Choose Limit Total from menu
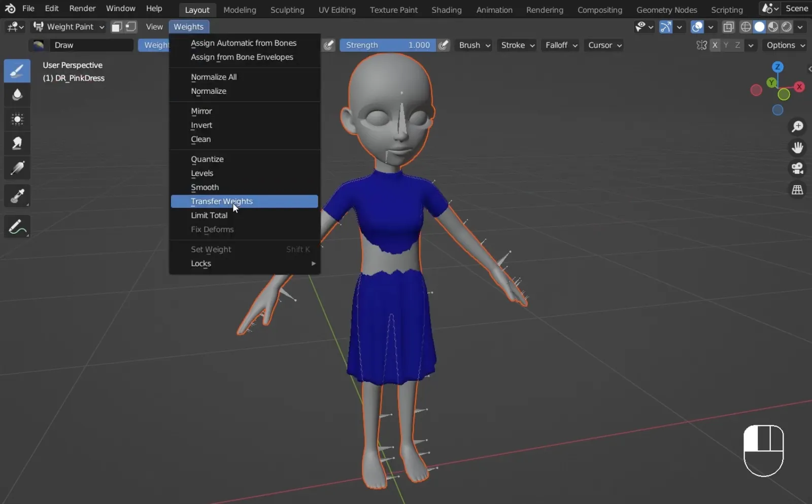The height and width of the screenshot is (504, 812). 245,215
